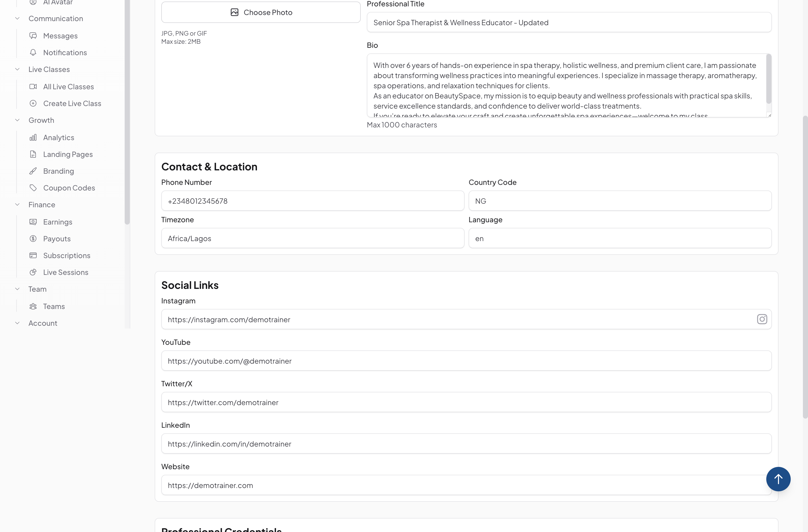
Task: Click into the Phone Number field
Action: 312,201
